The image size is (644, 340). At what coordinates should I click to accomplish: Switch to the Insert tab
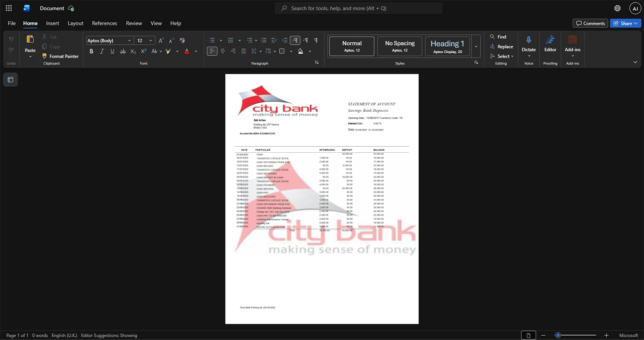click(52, 23)
